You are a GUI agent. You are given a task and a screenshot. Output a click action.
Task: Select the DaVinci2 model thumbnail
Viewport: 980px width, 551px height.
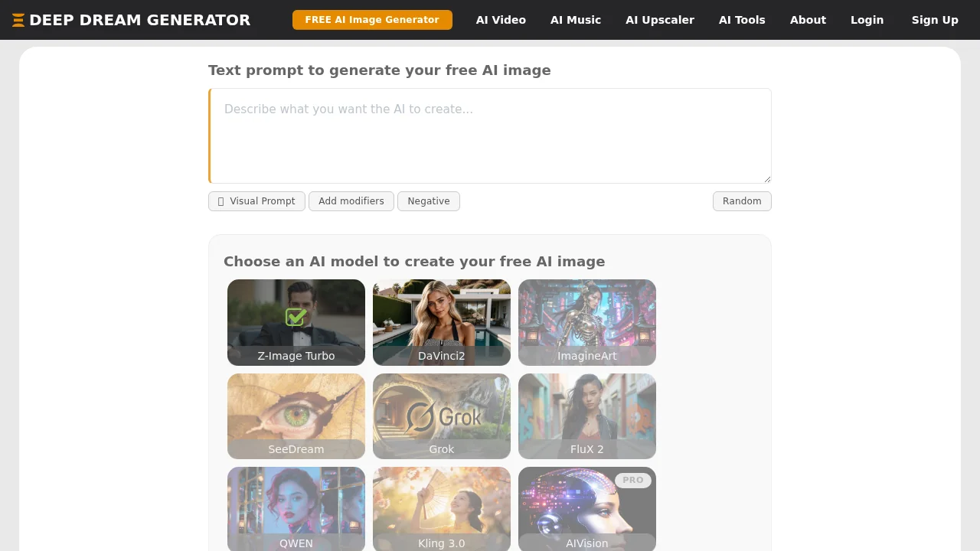[442, 322]
